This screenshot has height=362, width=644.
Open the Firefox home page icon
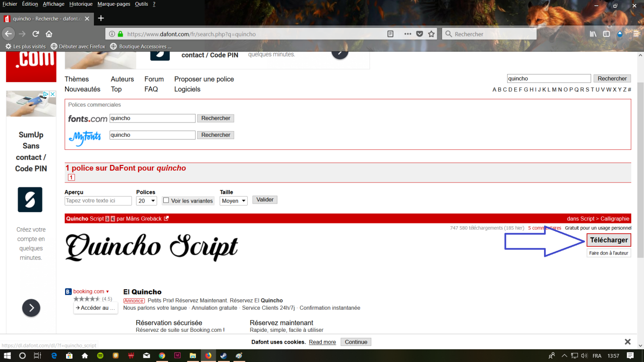pos(49,34)
